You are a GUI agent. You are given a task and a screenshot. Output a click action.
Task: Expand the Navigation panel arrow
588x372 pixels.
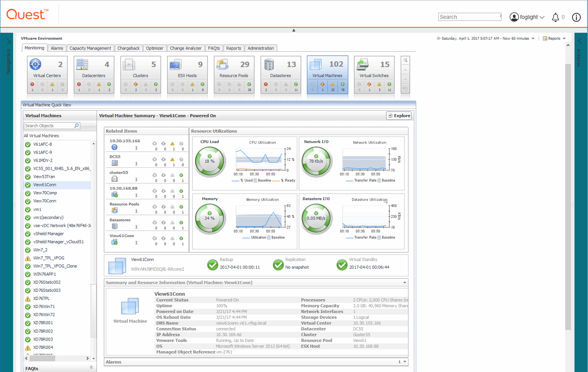(x=9, y=41)
